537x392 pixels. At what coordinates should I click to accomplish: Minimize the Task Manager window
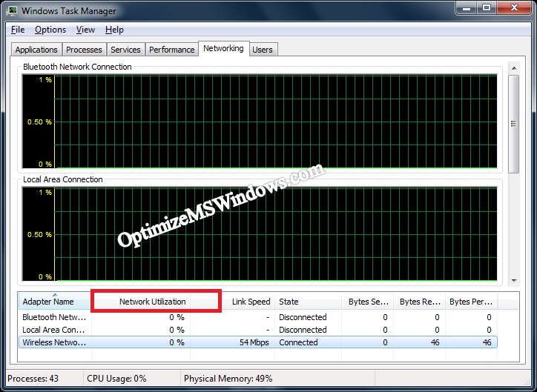pos(467,7)
